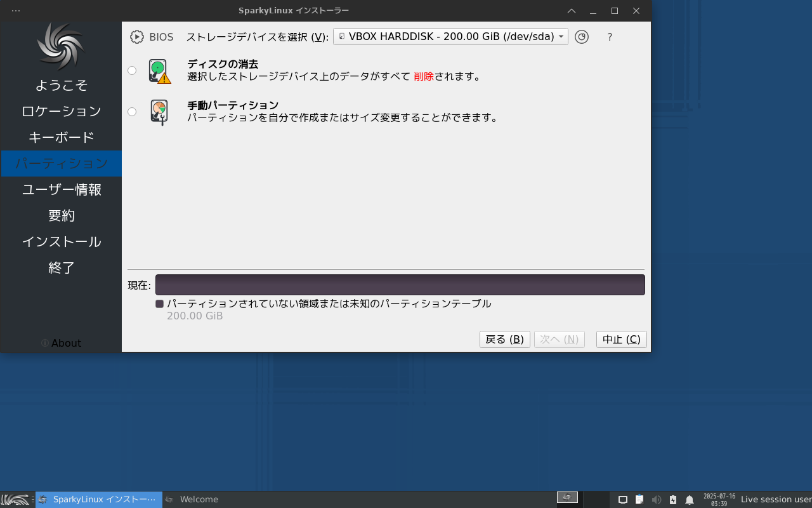The height and width of the screenshot is (508, 812).
Task: Click the ディスクの消去 heading text
Action: click(223, 64)
